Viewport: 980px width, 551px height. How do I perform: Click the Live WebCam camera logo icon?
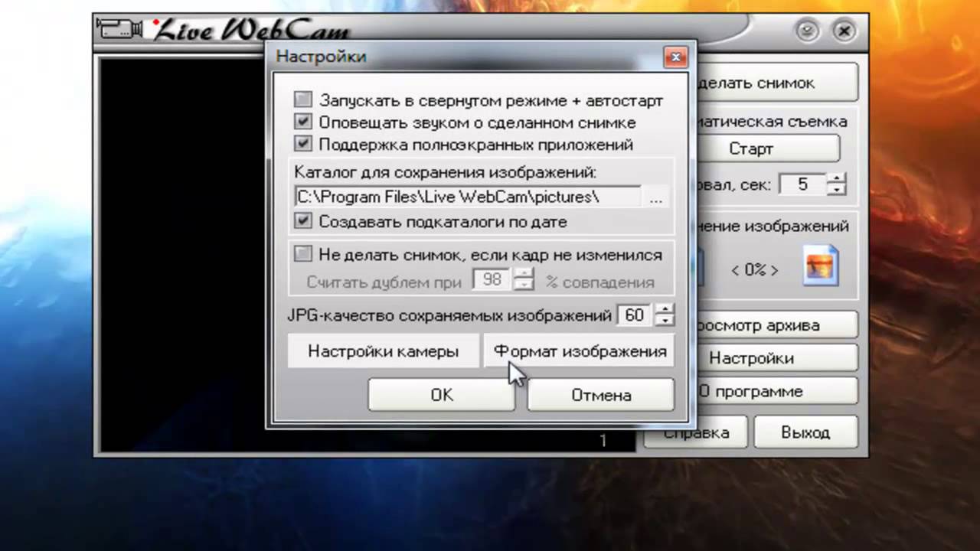click(119, 28)
